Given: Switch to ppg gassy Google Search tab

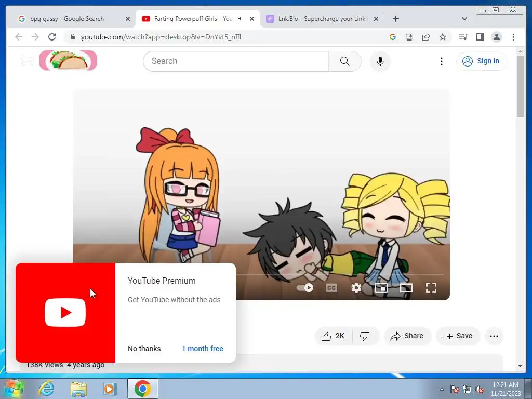Looking at the screenshot, I should (67, 19).
